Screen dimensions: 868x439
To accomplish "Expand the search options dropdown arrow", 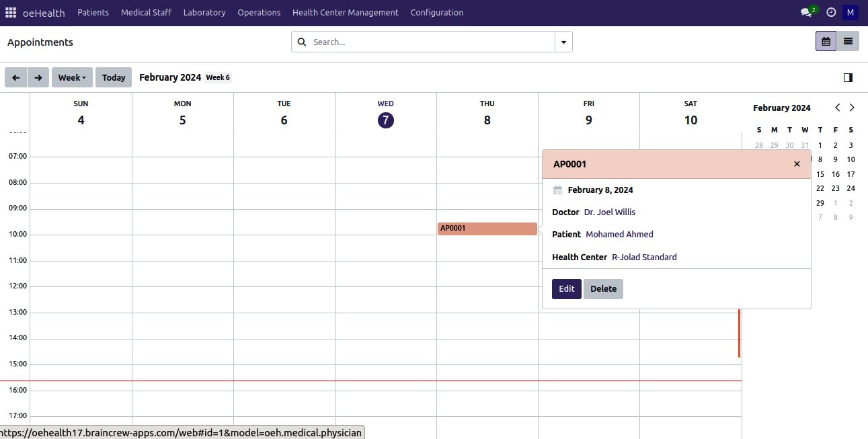I will [x=563, y=42].
